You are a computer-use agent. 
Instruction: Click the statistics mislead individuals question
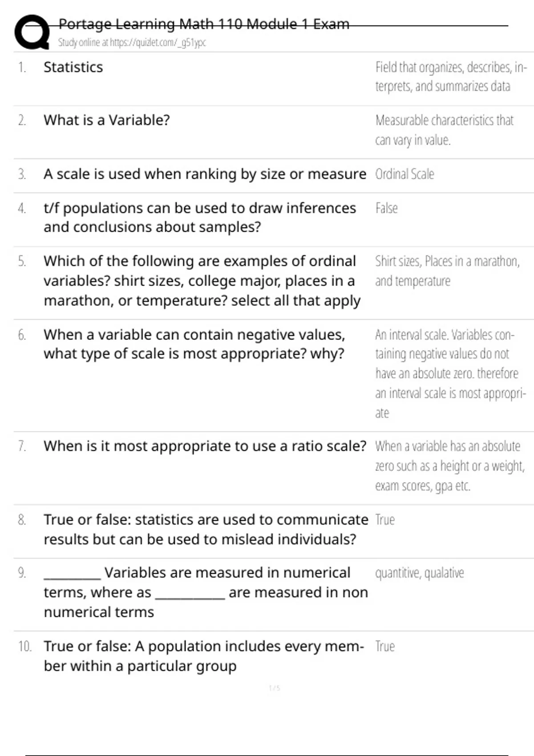click(206, 529)
